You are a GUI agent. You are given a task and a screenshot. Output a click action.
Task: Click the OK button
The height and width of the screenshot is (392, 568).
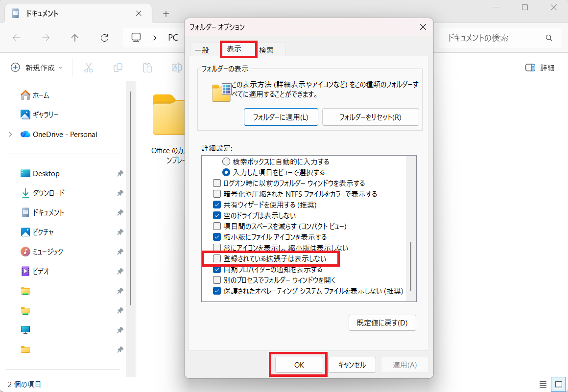pos(299,365)
